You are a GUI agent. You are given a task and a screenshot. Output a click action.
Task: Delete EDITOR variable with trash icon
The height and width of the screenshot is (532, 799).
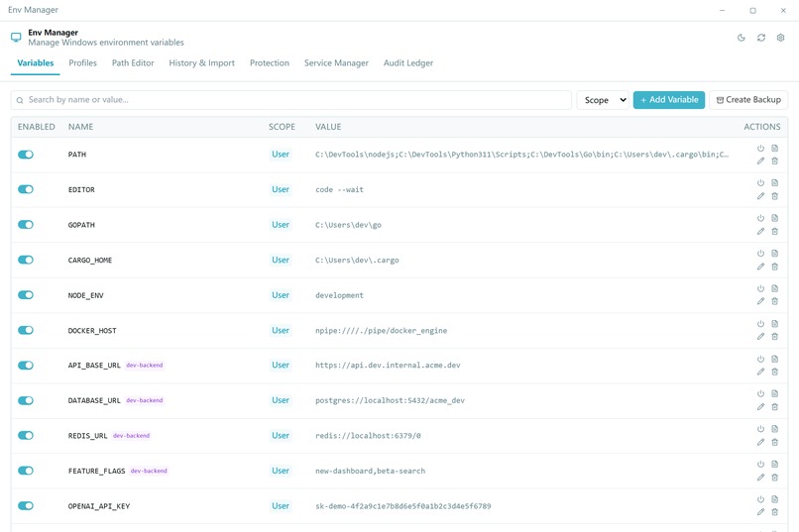click(774, 196)
